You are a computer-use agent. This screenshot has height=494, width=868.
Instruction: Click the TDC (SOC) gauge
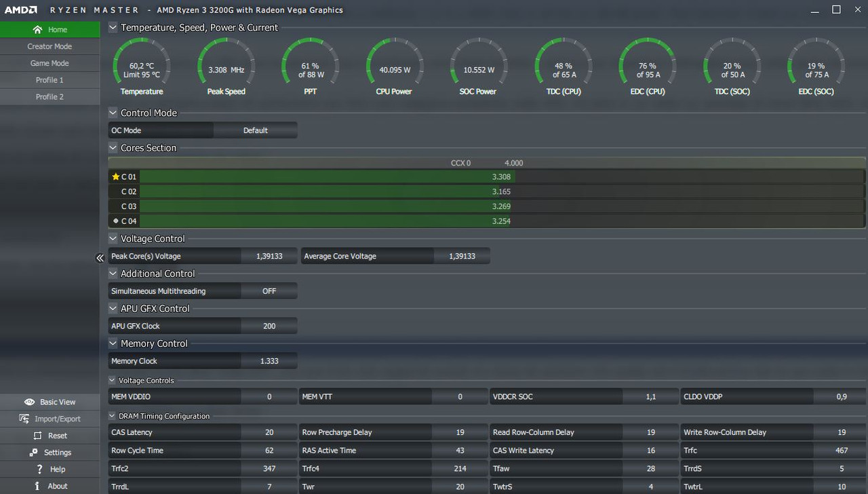732,66
